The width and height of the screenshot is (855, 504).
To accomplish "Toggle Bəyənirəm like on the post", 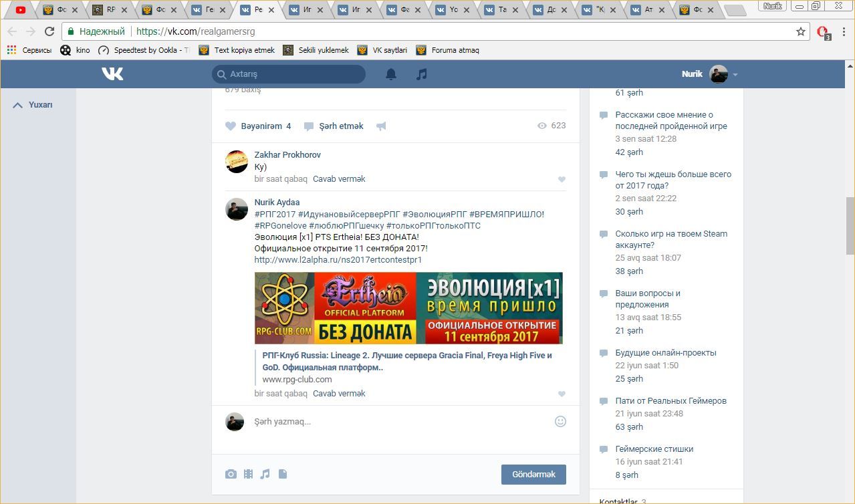I will pos(258,126).
